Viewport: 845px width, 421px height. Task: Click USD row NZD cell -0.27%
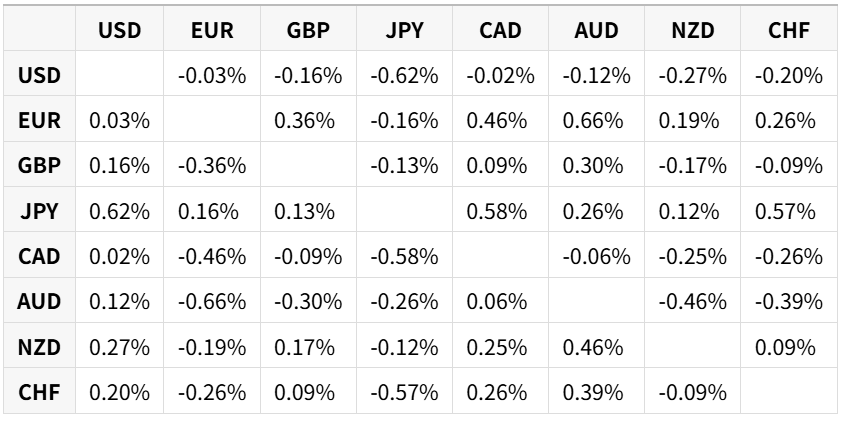pyautogui.click(x=692, y=74)
